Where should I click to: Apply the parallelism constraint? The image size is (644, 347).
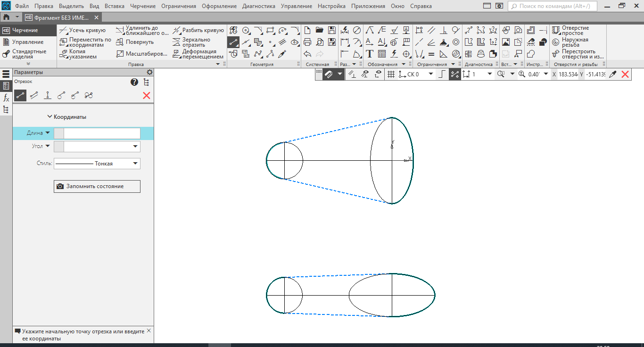[431, 30]
